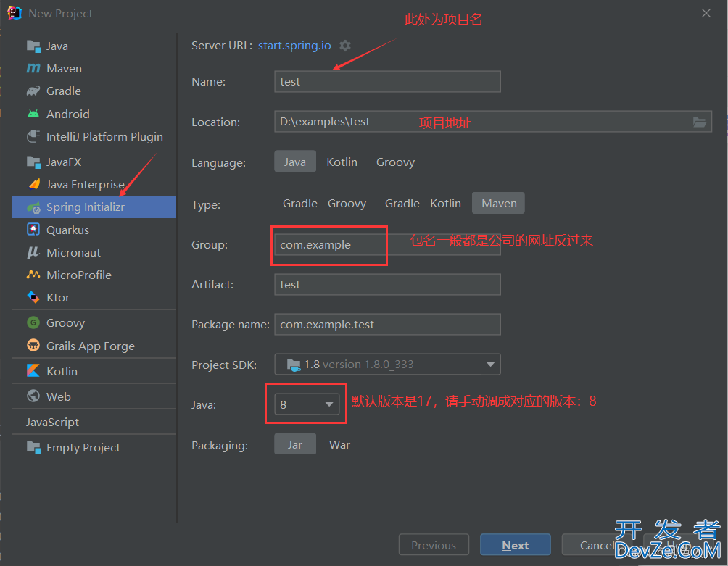This screenshot has height=566, width=728.
Task: Browse for project location folder icon
Action: (x=700, y=122)
